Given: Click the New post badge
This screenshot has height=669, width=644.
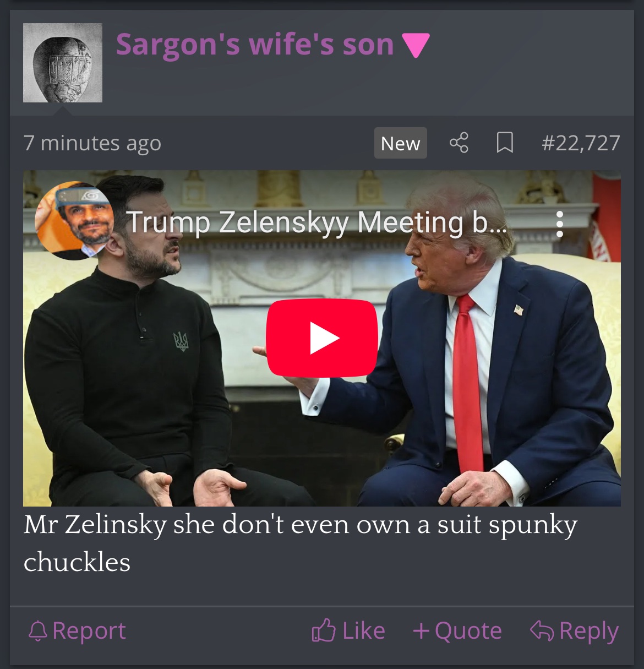Looking at the screenshot, I should (401, 143).
